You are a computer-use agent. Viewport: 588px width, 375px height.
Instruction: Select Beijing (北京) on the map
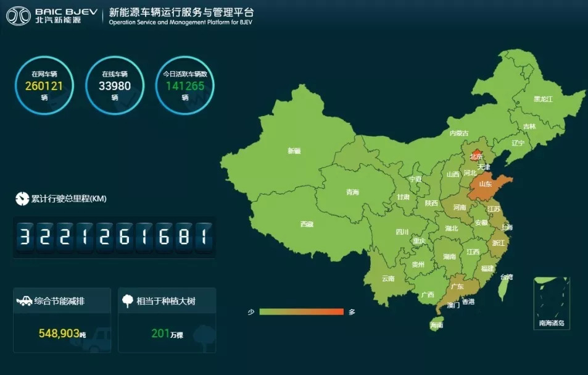click(476, 156)
